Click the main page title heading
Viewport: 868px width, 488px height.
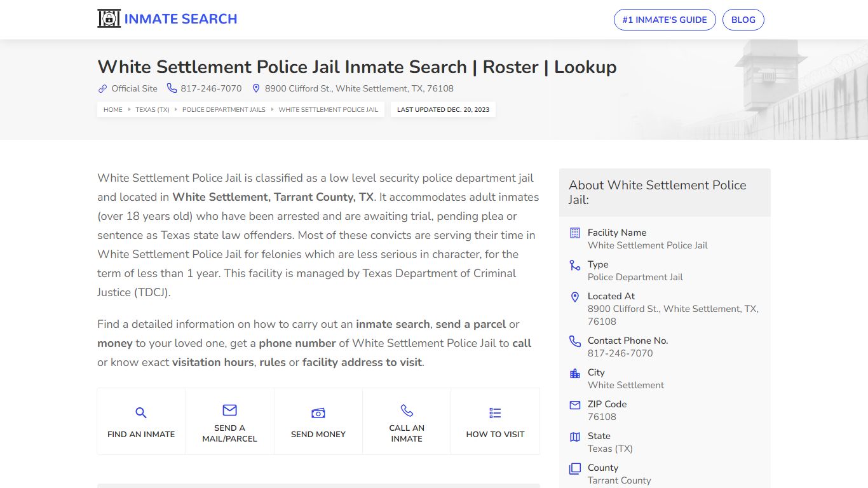pos(357,67)
